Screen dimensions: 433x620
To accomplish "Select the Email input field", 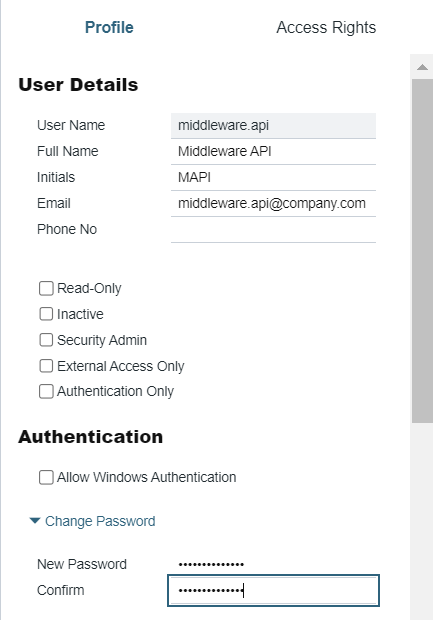I will coord(273,204).
